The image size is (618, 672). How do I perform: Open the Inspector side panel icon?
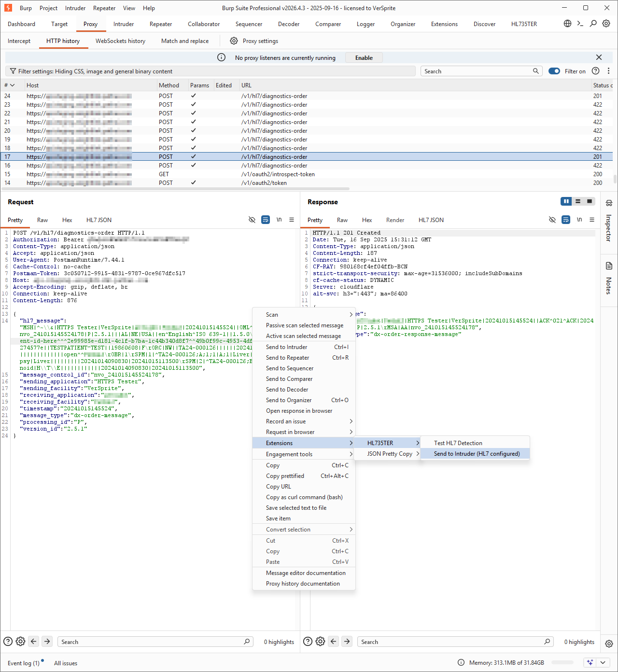coord(609,203)
